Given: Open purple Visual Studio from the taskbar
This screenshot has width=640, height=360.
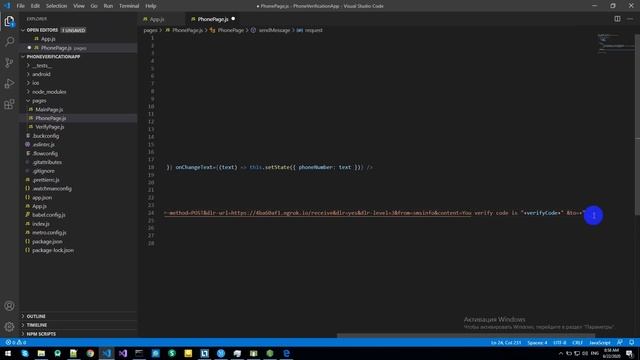Looking at the screenshot, I should tap(123, 353).
